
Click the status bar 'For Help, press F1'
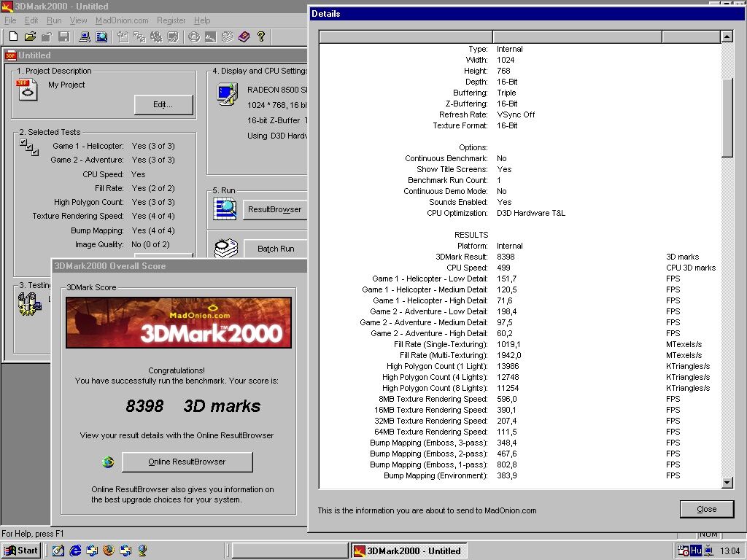(32, 533)
